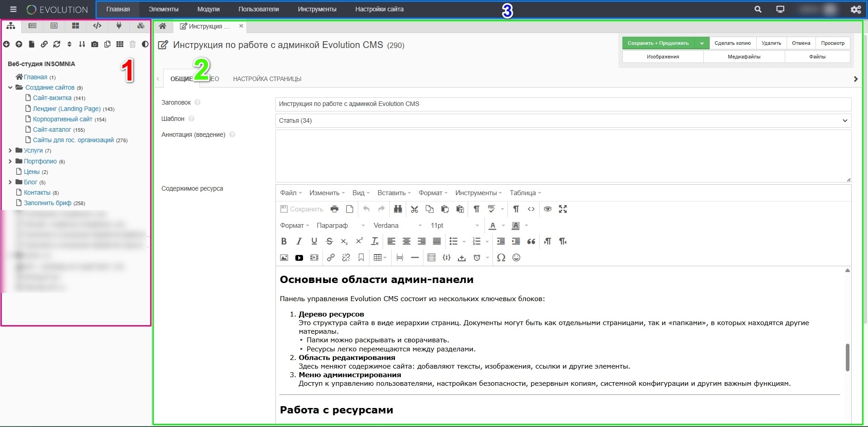Open the monitor preview icon in top bar
Image resolution: width=868 pixels, height=427 pixels.
(780, 9)
